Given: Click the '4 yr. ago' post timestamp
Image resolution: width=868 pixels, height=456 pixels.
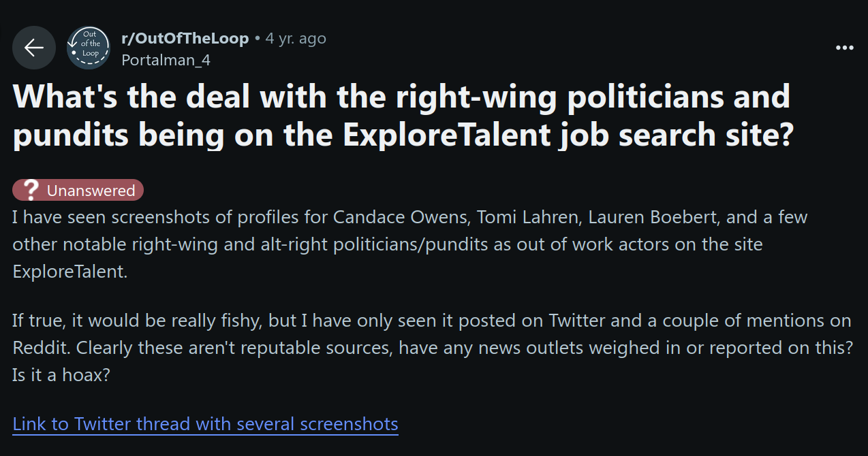Looking at the screenshot, I should [x=296, y=38].
